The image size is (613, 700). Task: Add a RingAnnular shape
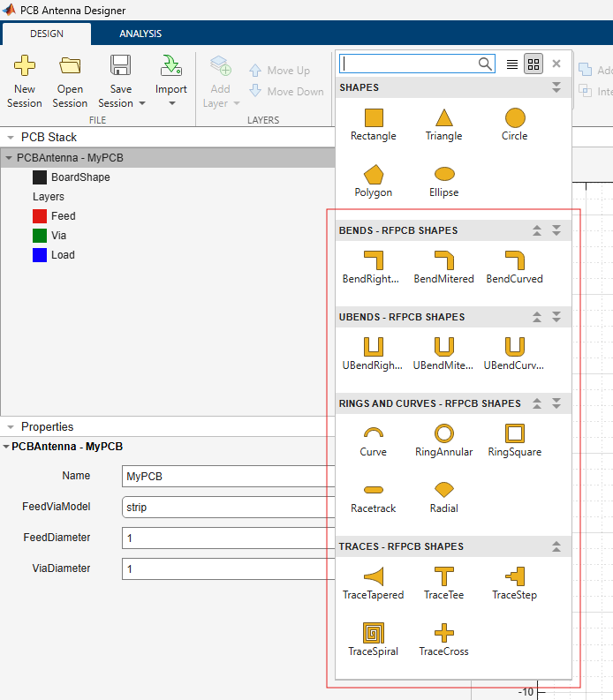[x=443, y=441]
